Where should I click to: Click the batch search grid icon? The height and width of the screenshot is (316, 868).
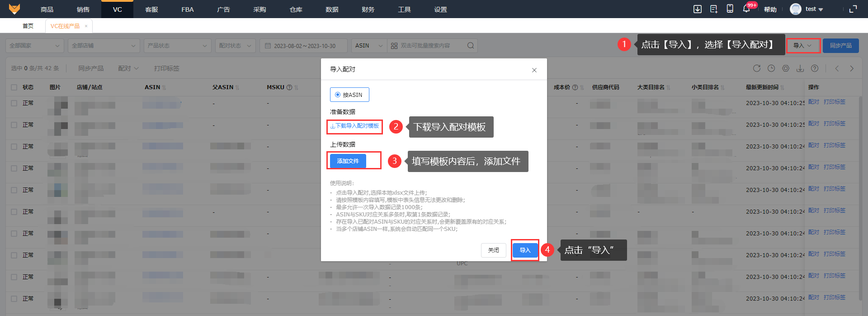point(394,46)
